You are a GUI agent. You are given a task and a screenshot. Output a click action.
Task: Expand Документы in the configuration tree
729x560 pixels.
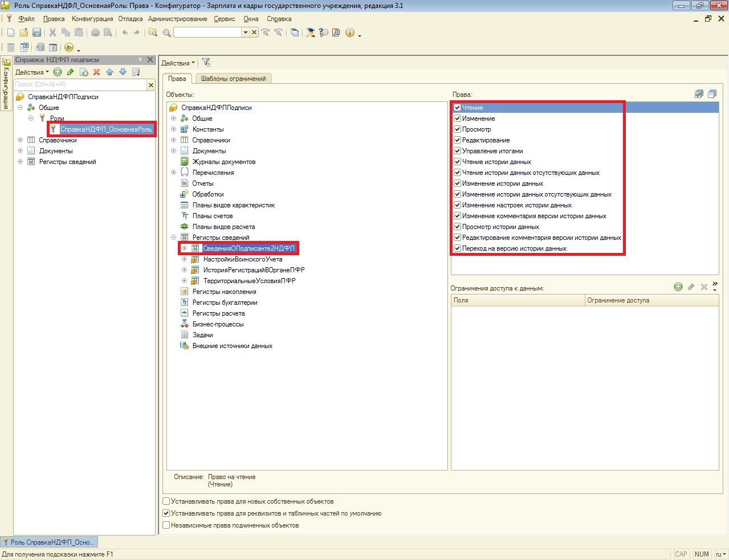pyautogui.click(x=21, y=151)
